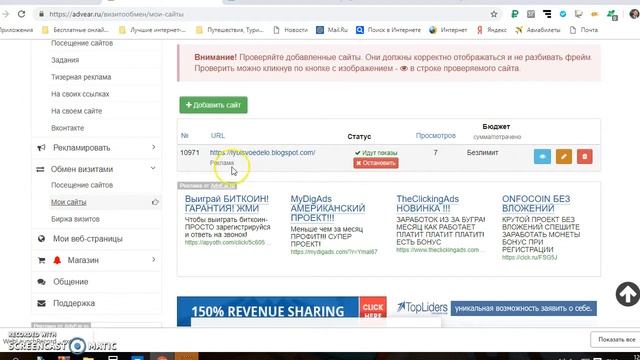Screen dimensions: 640x360
Task: Click the browser address bar URL
Action: (116, 14)
